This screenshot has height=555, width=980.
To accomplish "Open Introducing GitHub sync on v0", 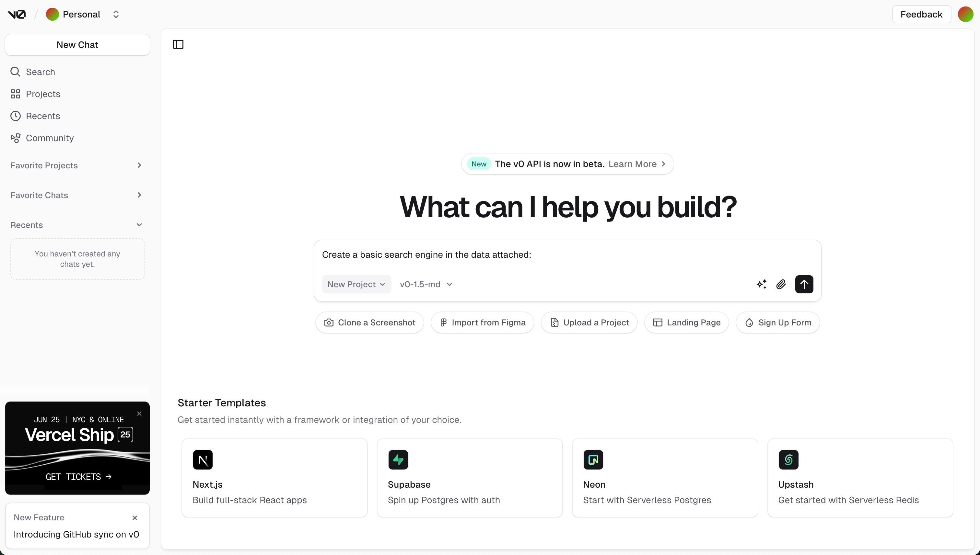I will 76,534.
